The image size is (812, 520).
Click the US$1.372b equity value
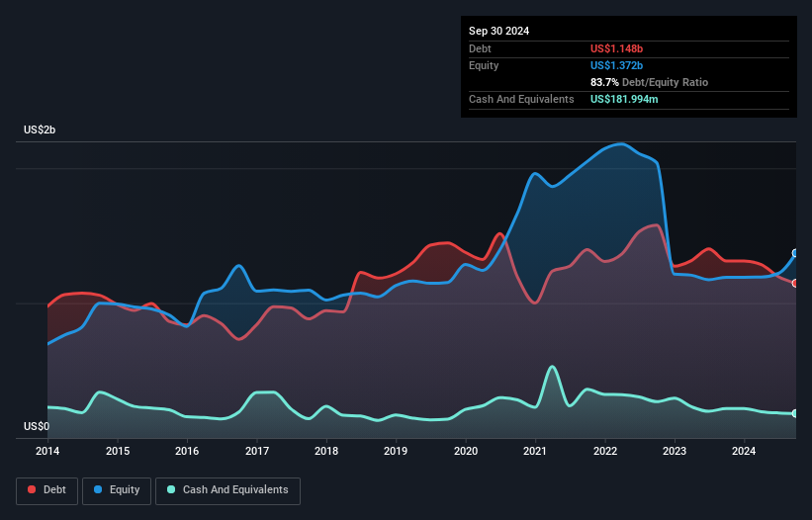point(616,65)
